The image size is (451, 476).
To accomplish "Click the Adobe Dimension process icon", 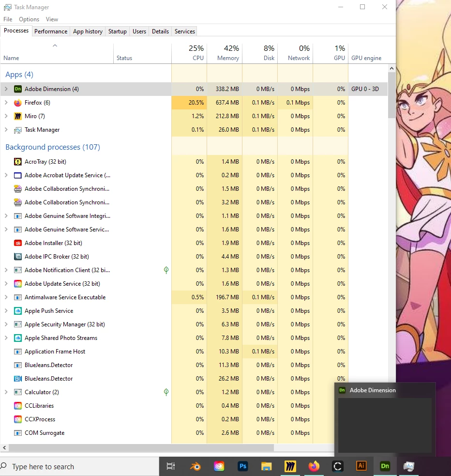I will (18, 89).
